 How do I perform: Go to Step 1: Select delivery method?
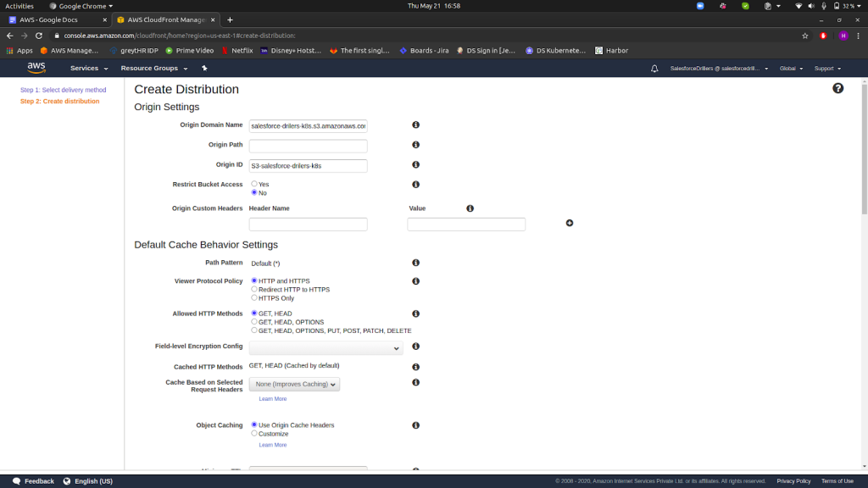click(63, 90)
